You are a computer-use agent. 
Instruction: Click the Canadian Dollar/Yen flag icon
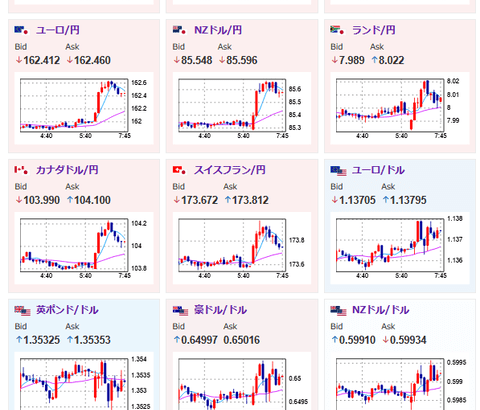pos(22,170)
